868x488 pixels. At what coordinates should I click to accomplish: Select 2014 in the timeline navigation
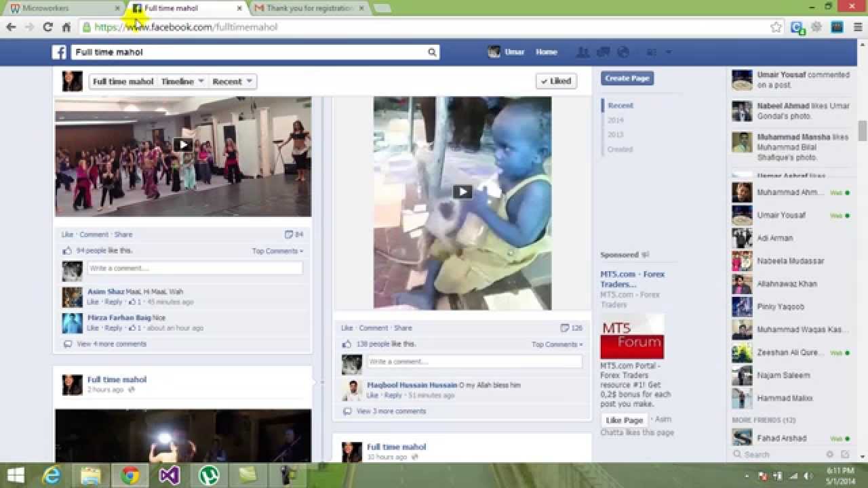(x=616, y=121)
